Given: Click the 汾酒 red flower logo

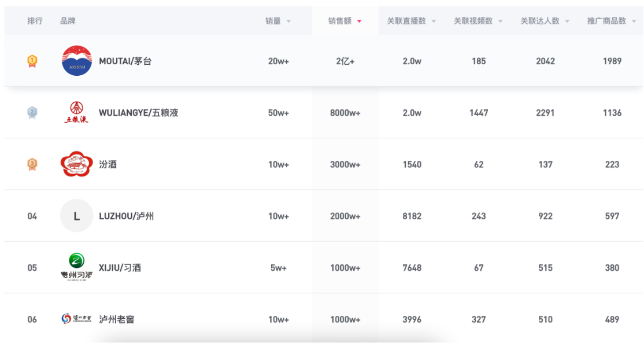Looking at the screenshot, I should [x=76, y=164].
